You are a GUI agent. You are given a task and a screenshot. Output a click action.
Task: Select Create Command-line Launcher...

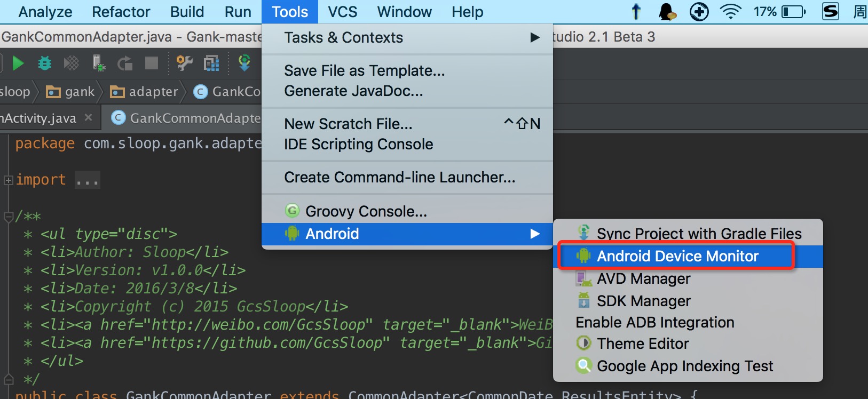point(407,178)
